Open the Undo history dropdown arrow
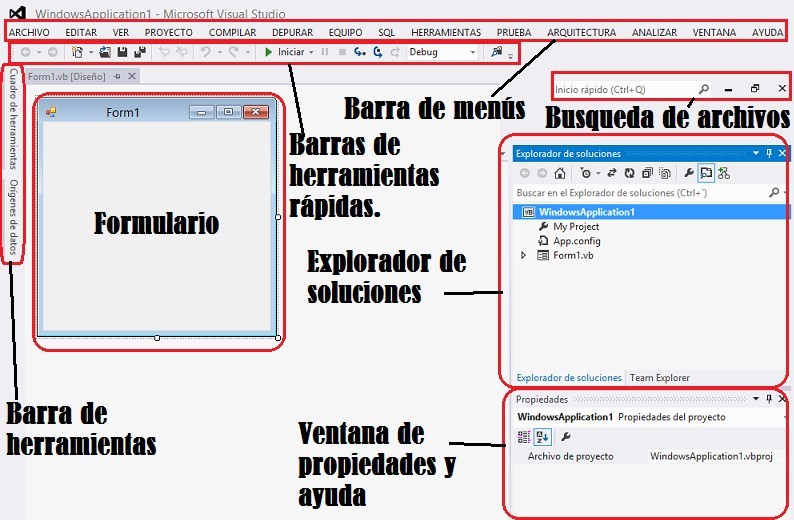The width and height of the screenshot is (794, 520). pos(220,52)
